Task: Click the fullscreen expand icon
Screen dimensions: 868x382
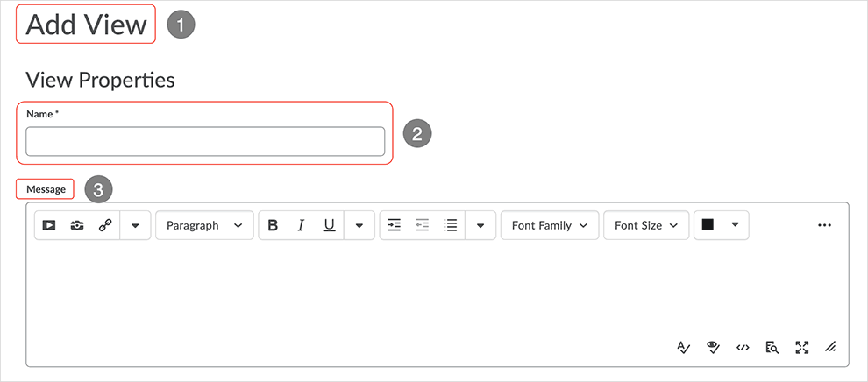Action: pyautogui.click(x=801, y=347)
